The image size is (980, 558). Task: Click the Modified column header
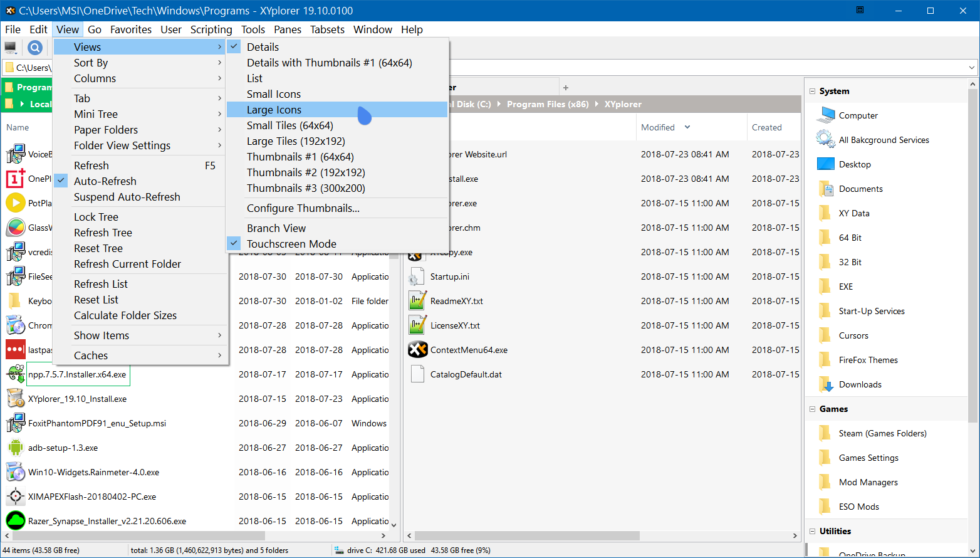point(691,127)
